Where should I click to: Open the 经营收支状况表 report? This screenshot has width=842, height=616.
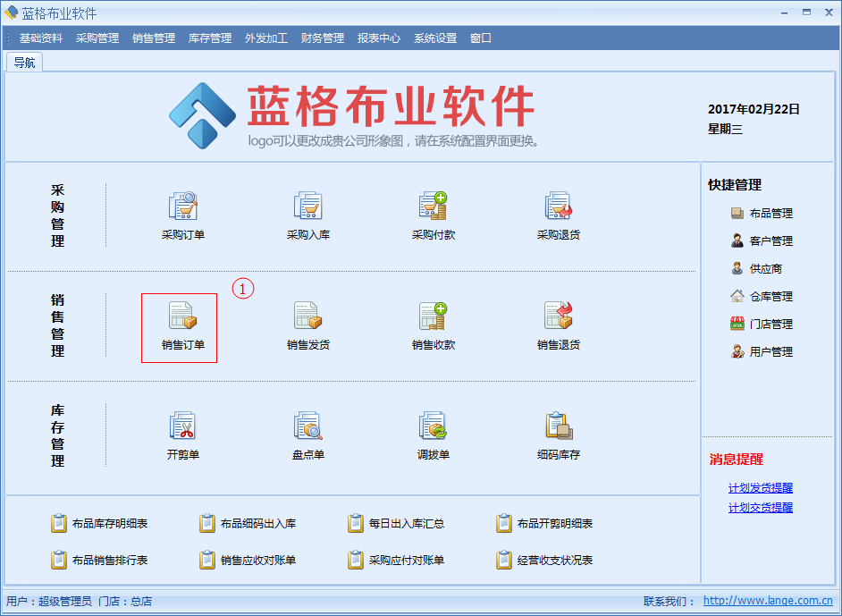click(x=554, y=561)
